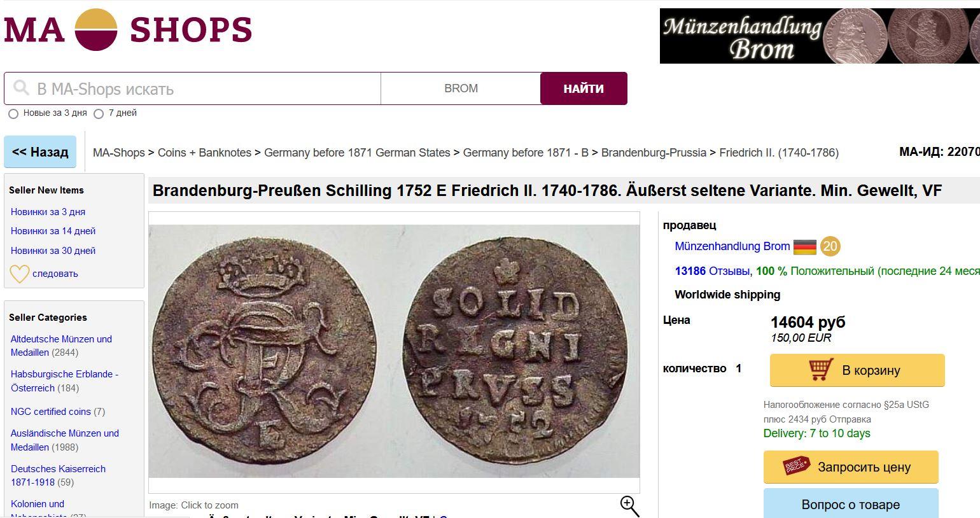The height and width of the screenshot is (518, 980).
Task: Click the MA-Shops logo
Action: pos(128,30)
